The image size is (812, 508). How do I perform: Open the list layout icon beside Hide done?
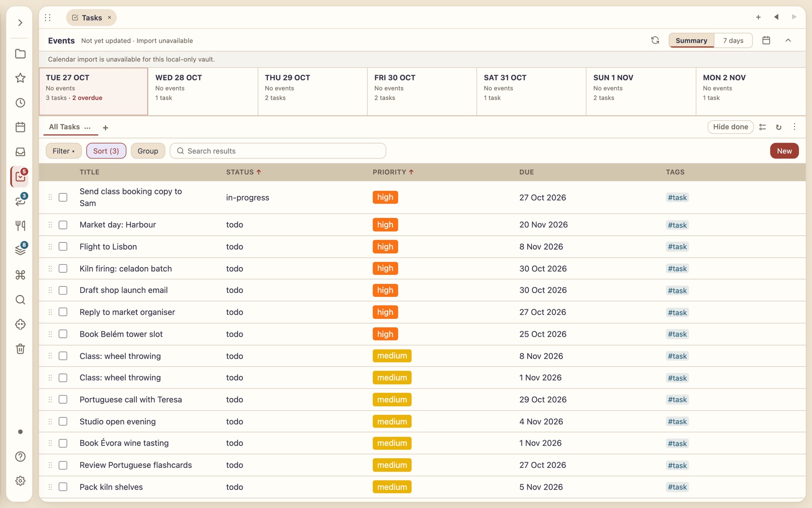(x=763, y=127)
